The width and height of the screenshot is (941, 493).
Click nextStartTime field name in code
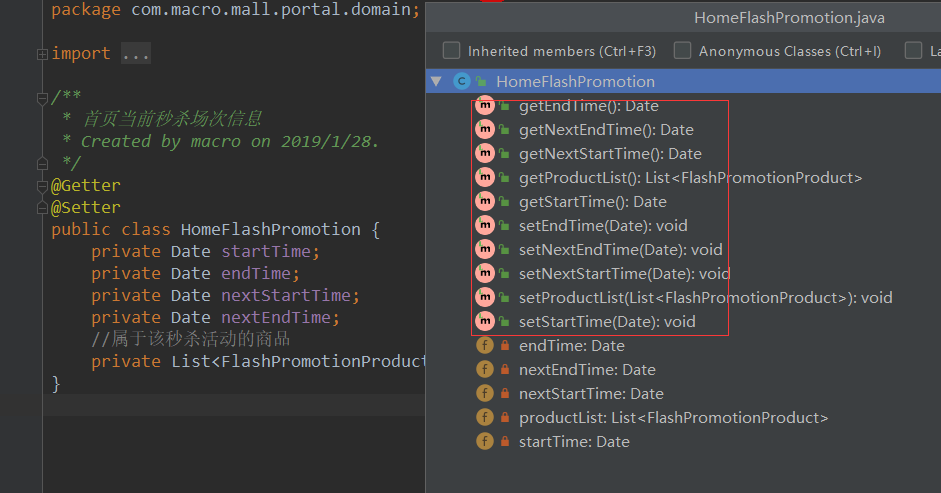point(286,295)
